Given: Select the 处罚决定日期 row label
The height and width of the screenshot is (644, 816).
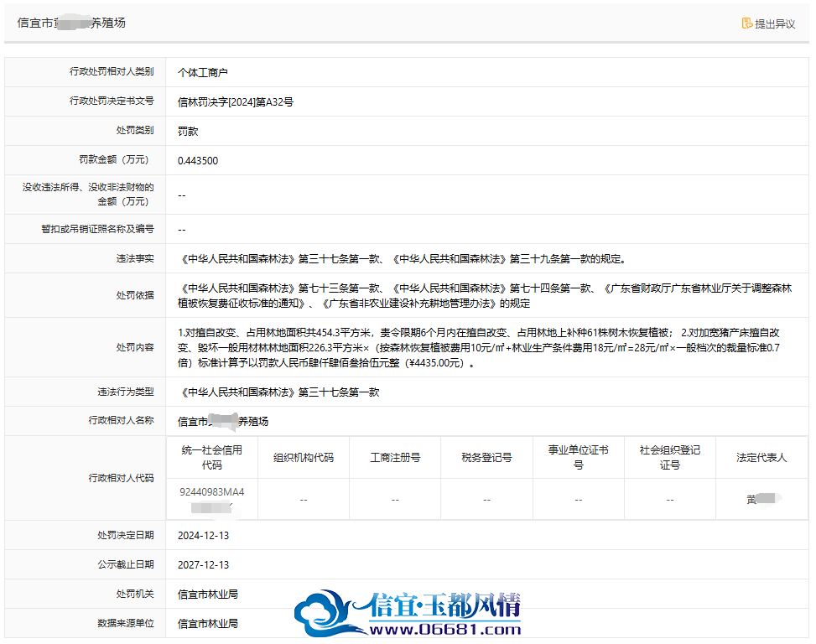Looking at the screenshot, I should point(126,535).
